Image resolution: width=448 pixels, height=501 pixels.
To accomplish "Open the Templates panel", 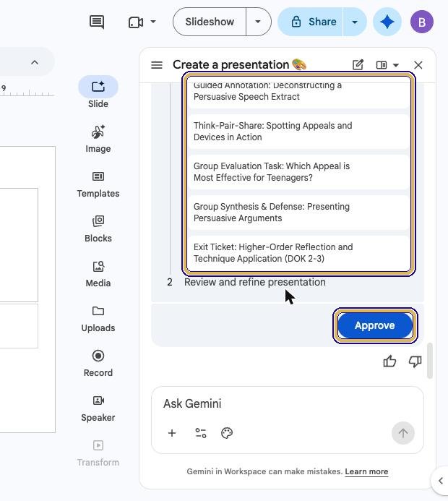I will 98,184.
